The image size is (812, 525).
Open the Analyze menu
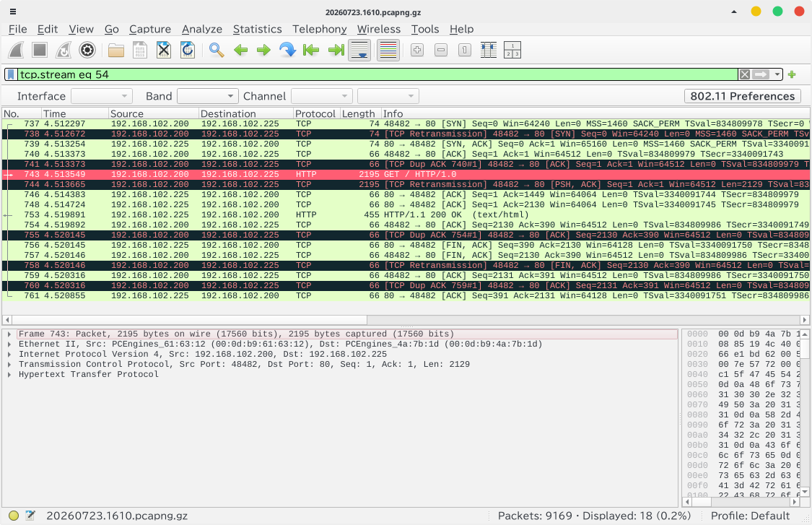click(x=202, y=29)
